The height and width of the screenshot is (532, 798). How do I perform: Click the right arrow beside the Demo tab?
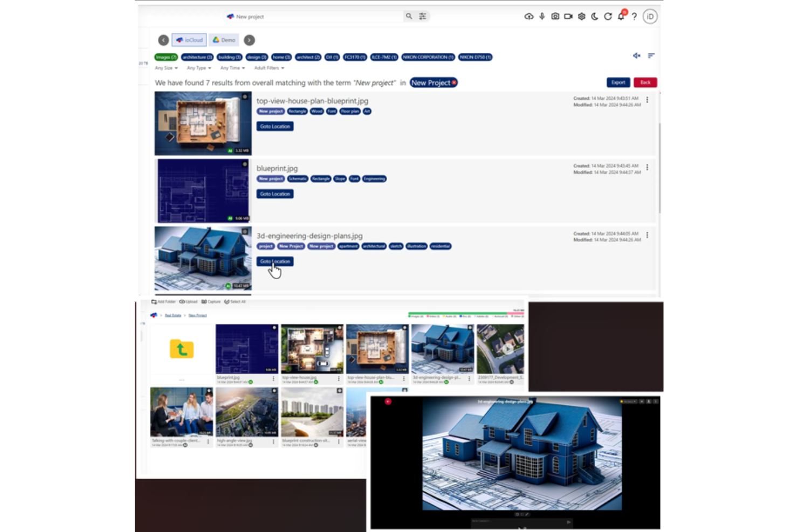[249, 40]
